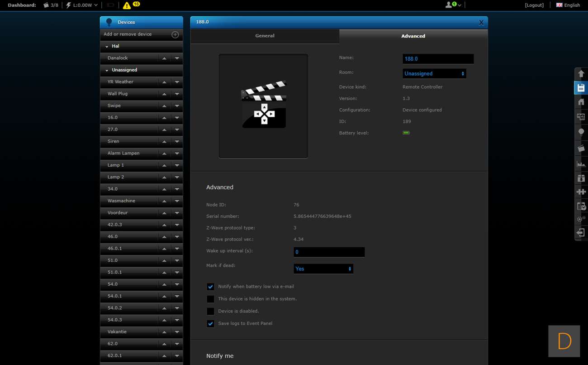Collapse the Unassigned device group
Viewport: 588px width, 365px height.
coord(107,70)
